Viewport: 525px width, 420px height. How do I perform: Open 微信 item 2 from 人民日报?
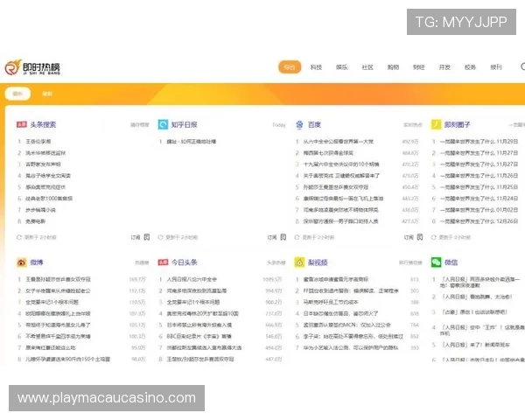[477, 297]
